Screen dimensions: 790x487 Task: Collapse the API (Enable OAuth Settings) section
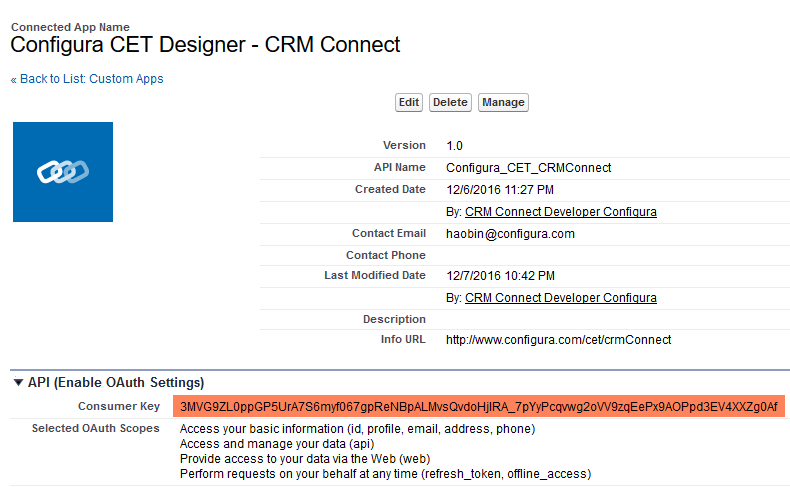pyautogui.click(x=19, y=382)
